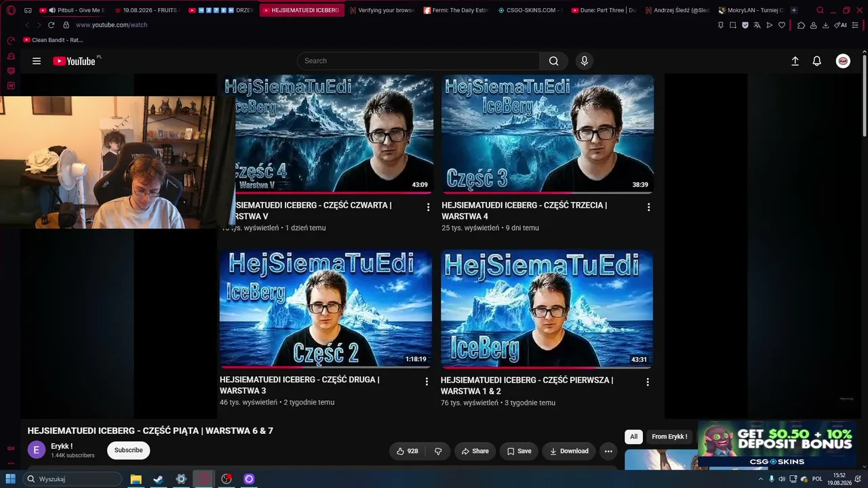The image size is (868, 488).
Task: Save the video to a playlist
Action: pyautogui.click(x=519, y=451)
